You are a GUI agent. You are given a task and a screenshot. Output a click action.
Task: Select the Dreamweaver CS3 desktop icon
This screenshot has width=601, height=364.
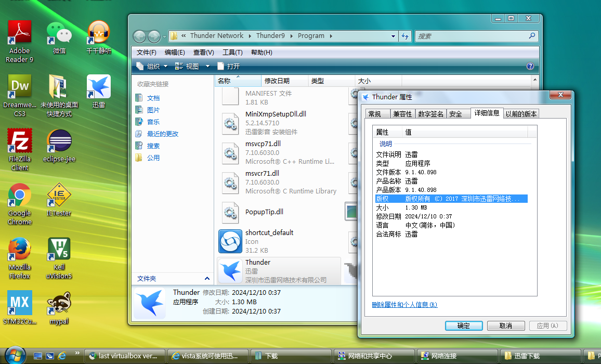tap(20, 96)
